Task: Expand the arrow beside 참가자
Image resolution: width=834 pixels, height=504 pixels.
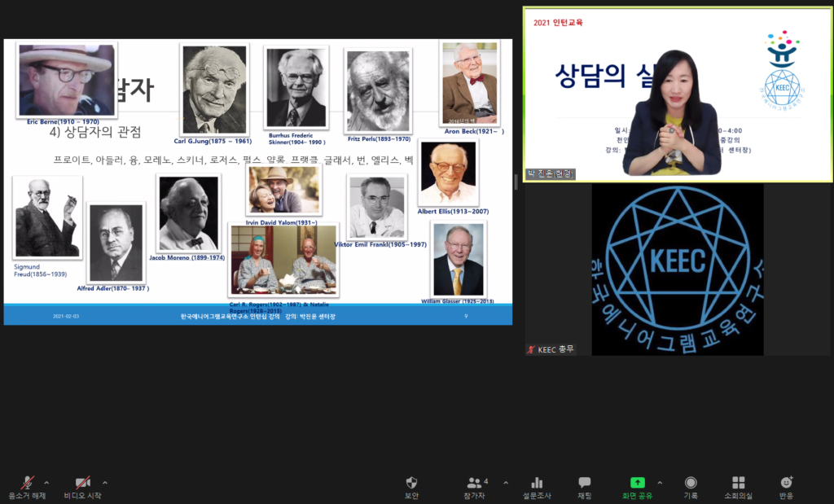Action: [x=505, y=483]
